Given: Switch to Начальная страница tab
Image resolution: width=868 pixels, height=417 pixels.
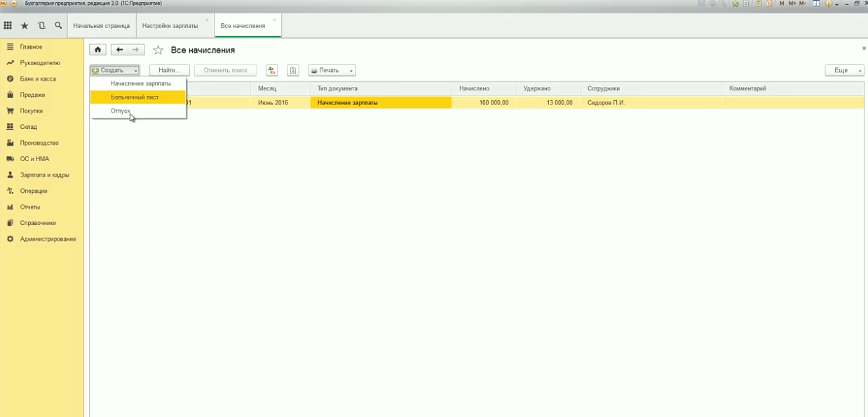Looking at the screenshot, I should [102, 26].
